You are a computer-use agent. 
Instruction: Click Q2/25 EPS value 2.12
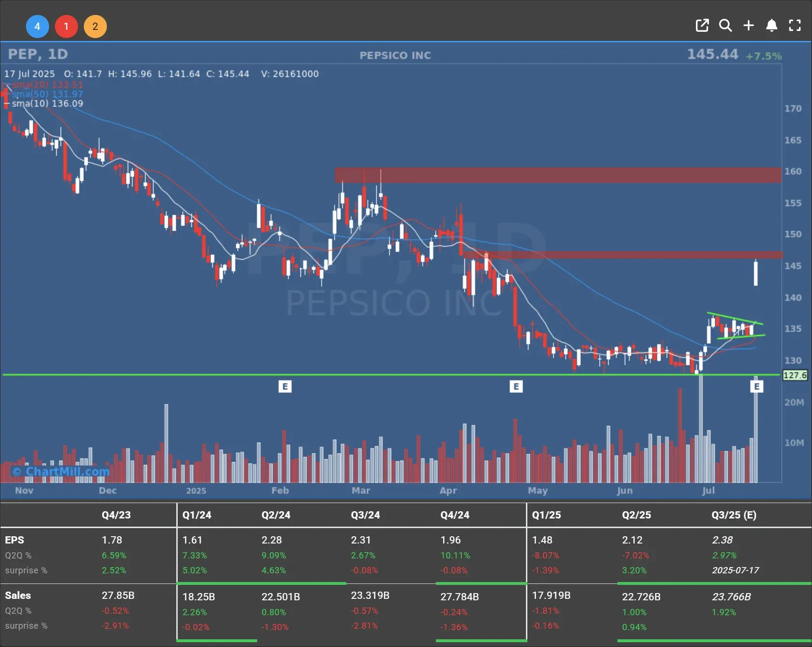(x=632, y=540)
